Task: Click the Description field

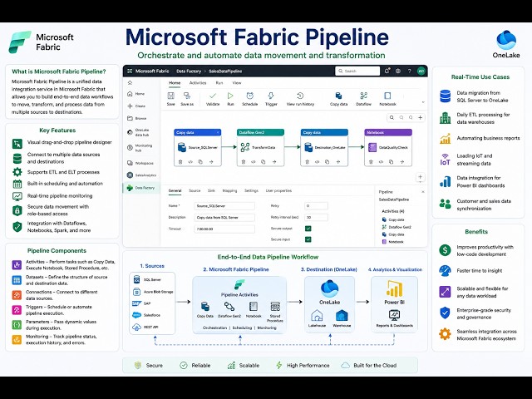Action: [224, 218]
